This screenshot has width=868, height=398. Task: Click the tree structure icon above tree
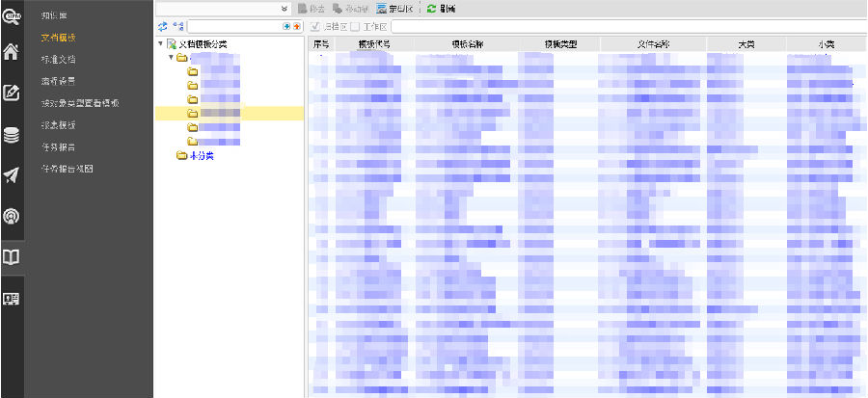[x=178, y=26]
